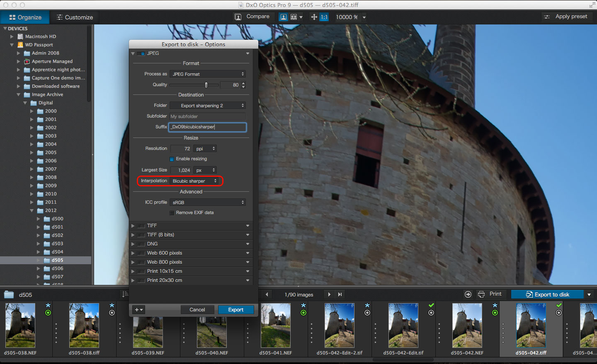Click the star badge on d505-042.NEF
The height and width of the screenshot is (364, 597).
coord(495,305)
